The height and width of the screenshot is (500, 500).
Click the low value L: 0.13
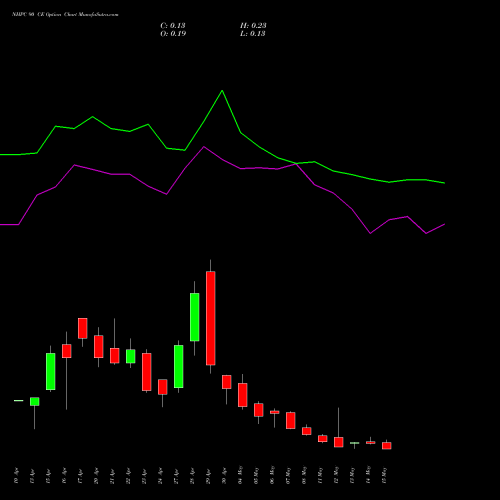[253, 34]
